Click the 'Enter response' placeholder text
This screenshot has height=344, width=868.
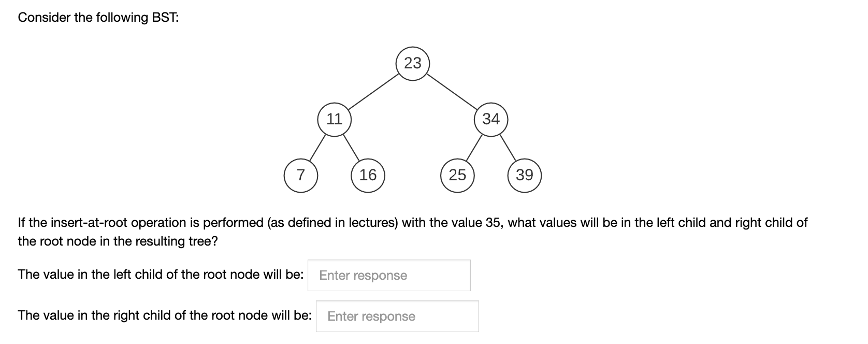point(363,275)
